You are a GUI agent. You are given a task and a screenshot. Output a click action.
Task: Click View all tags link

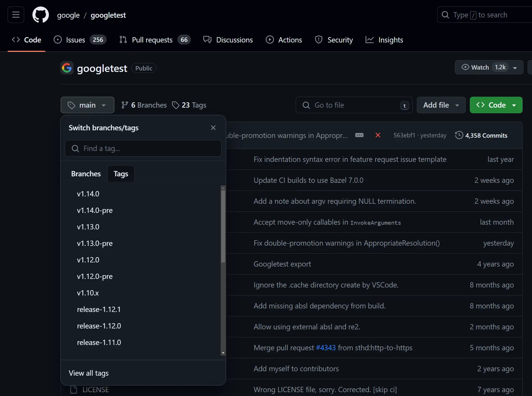tap(89, 373)
